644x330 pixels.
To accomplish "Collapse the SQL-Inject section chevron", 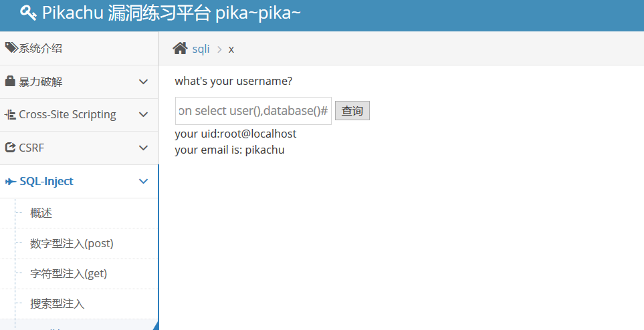I will click(x=143, y=181).
